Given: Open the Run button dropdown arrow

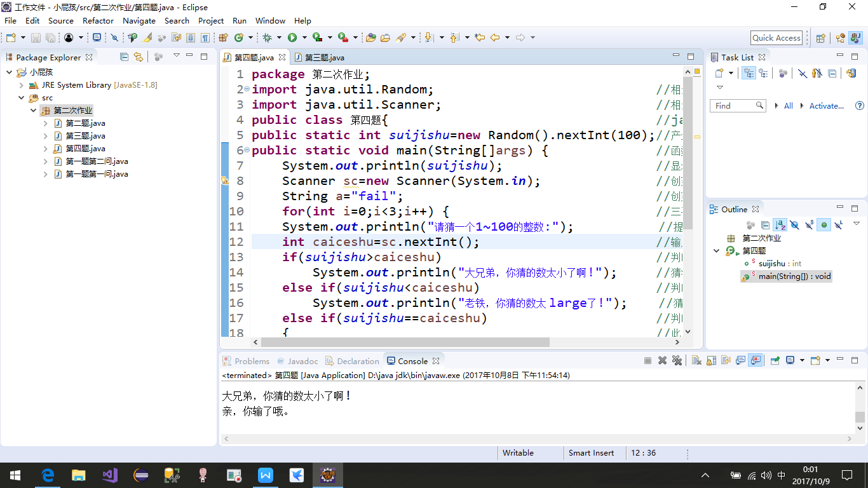Looking at the screenshot, I should click(304, 37).
